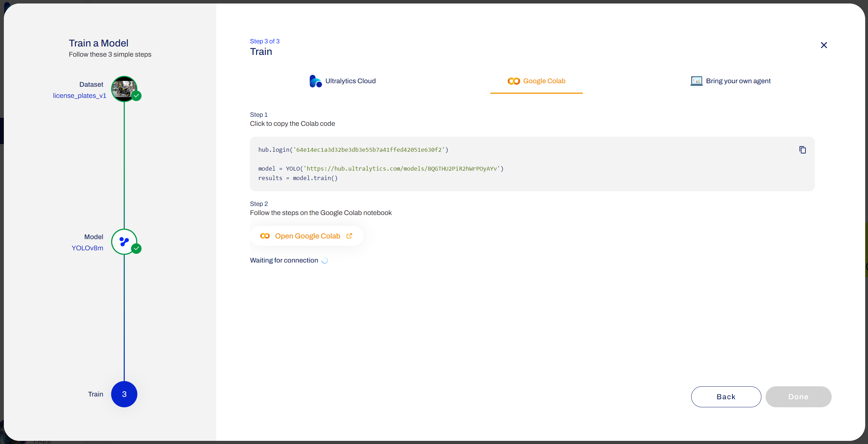Viewport: 868px width, 444px height.
Task: Click the Open Google Colab button
Action: [x=306, y=236]
